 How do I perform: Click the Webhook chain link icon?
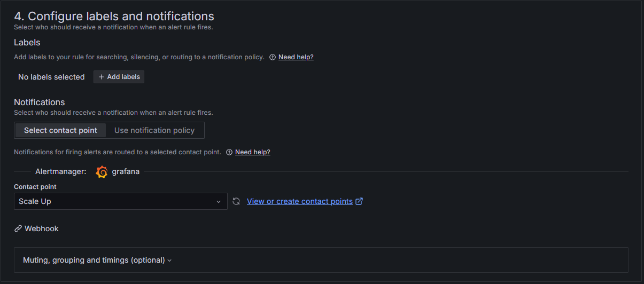pos(18,228)
